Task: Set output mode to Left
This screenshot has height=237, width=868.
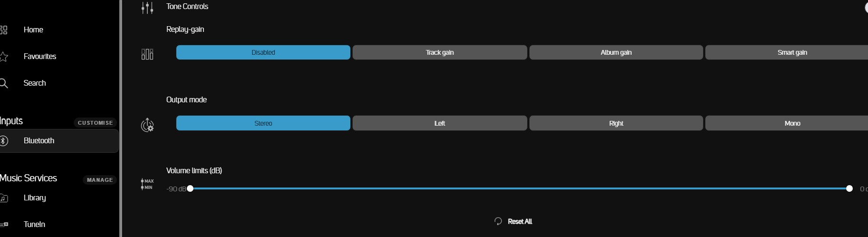Action: click(439, 123)
